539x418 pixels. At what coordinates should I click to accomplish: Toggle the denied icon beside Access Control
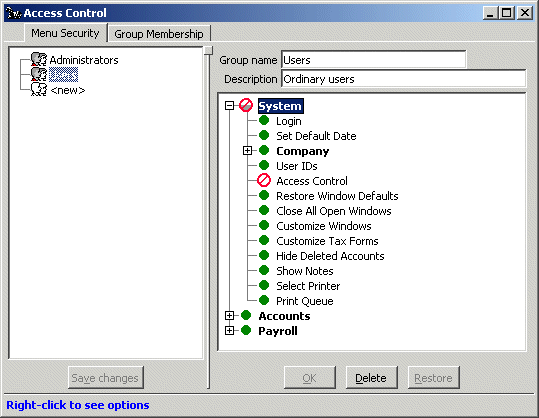click(264, 180)
